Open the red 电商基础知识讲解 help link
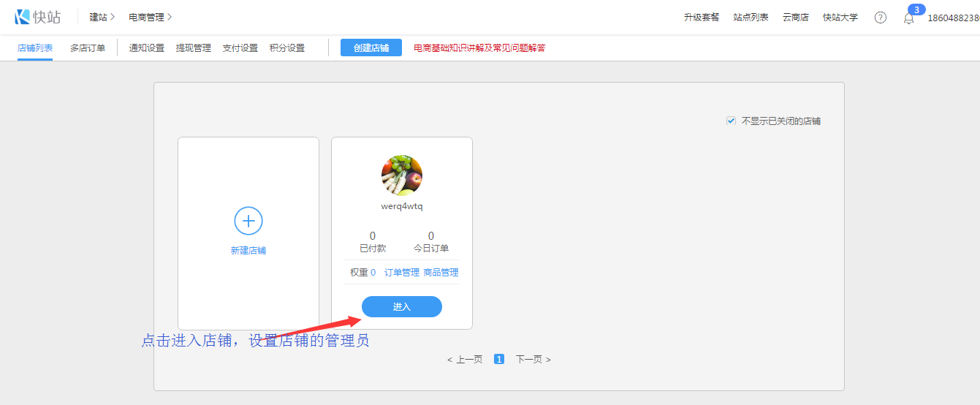 tap(479, 48)
